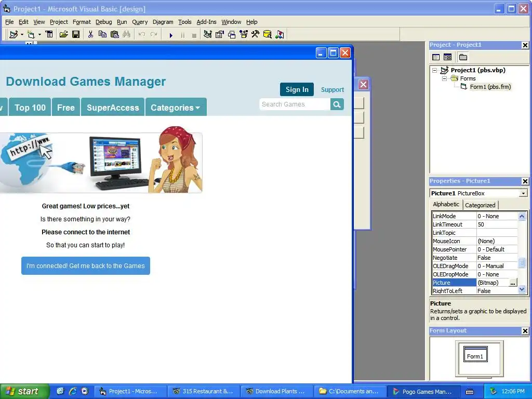Click Add Standard EXE Project toolbar icon

pyautogui.click(x=14, y=34)
